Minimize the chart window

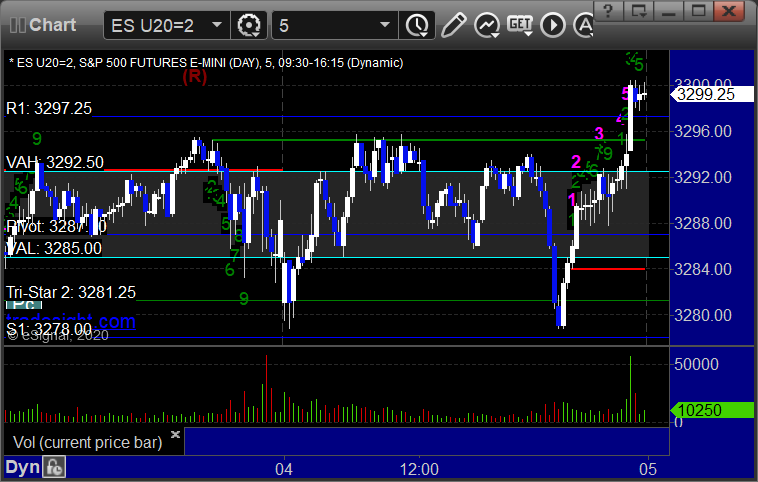click(x=668, y=11)
